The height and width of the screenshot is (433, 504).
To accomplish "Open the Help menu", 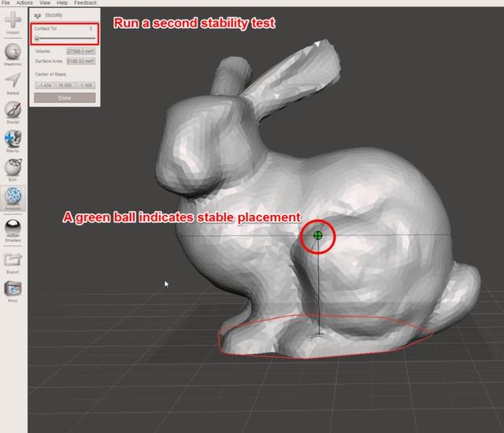I will (61, 3).
